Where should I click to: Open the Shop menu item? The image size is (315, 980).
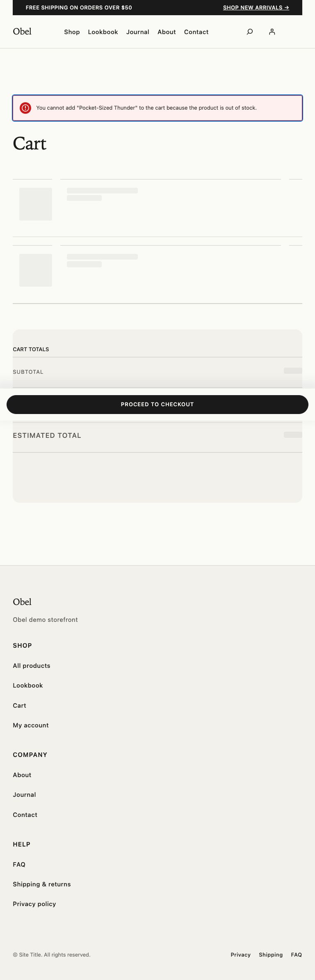click(72, 32)
